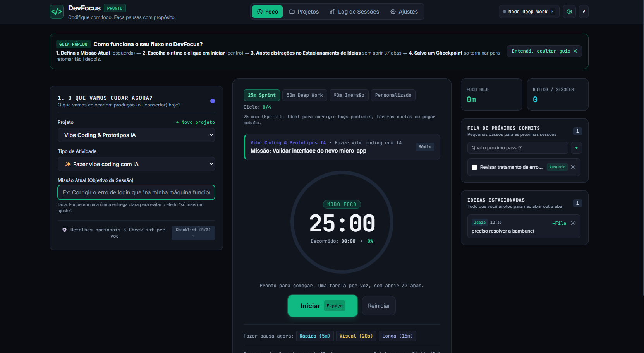Viewport: 644px width, 353px height.
Task: Delete the 'preciso resolver a bambunet' idea
Action: (573, 223)
